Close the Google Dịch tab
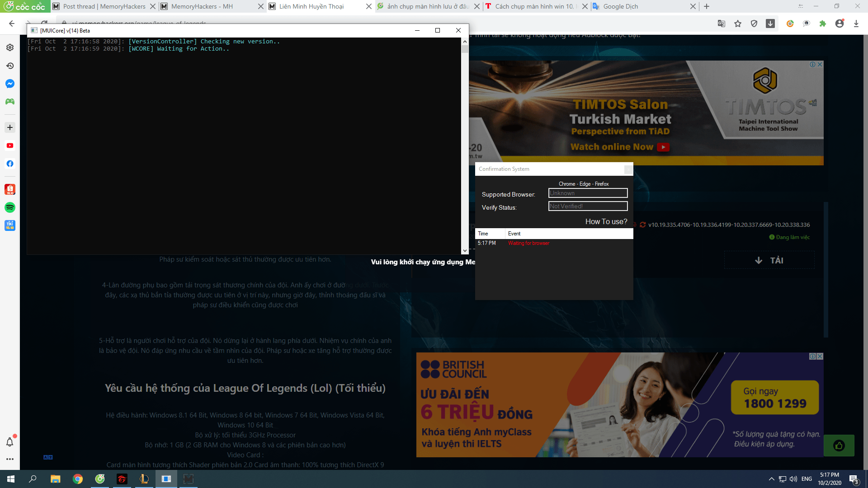The width and height of the screenshot is (868, 488). (693, 6)
